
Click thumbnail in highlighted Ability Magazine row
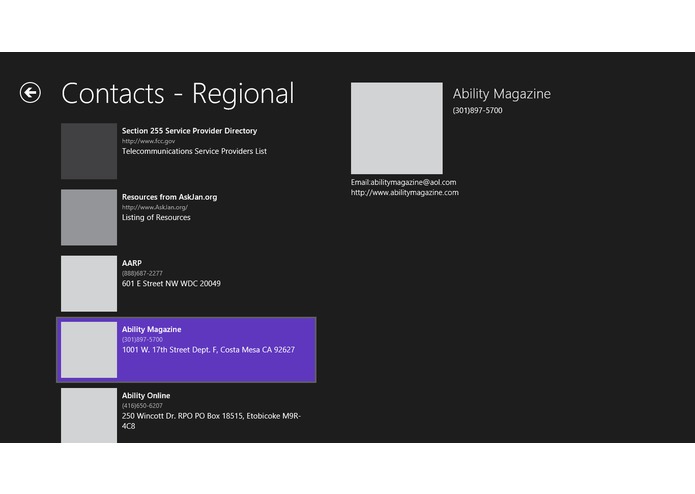[x=89, y=350]
